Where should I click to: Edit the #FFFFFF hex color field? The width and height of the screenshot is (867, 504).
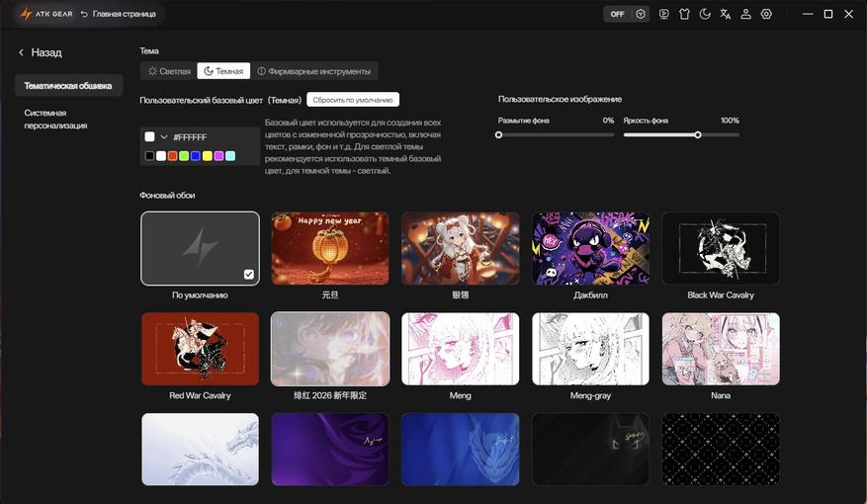point(191,137)
